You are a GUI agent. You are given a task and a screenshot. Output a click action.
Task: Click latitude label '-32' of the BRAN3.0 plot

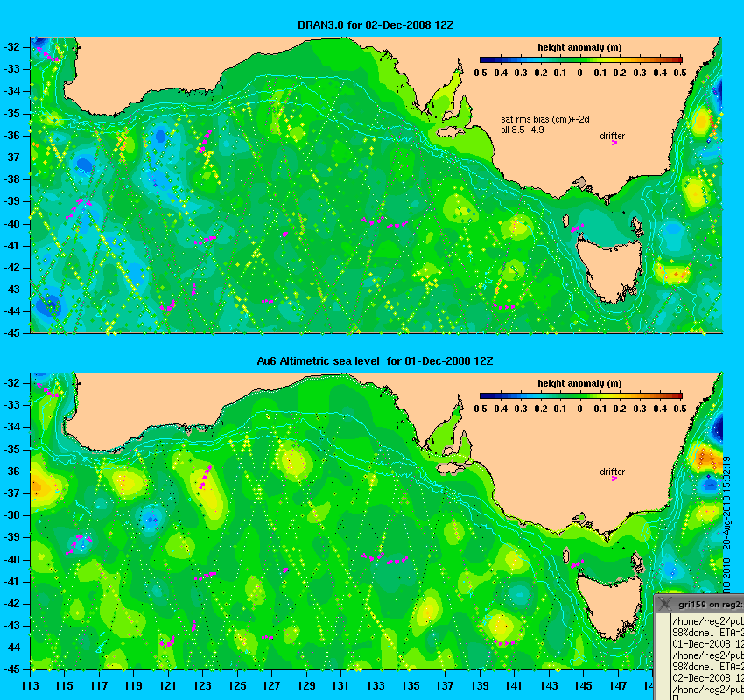pyautogui.click(x=11, y=47)
